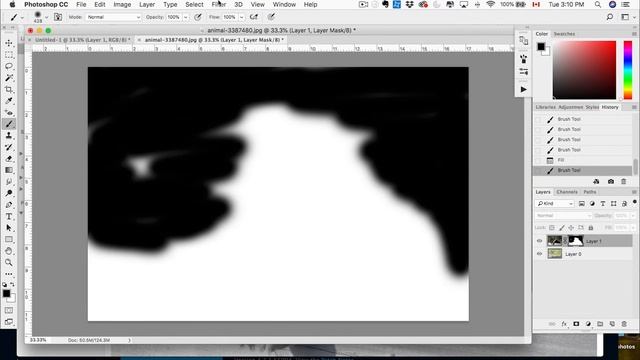Switch to the Untitled-1 document tab

82,40
